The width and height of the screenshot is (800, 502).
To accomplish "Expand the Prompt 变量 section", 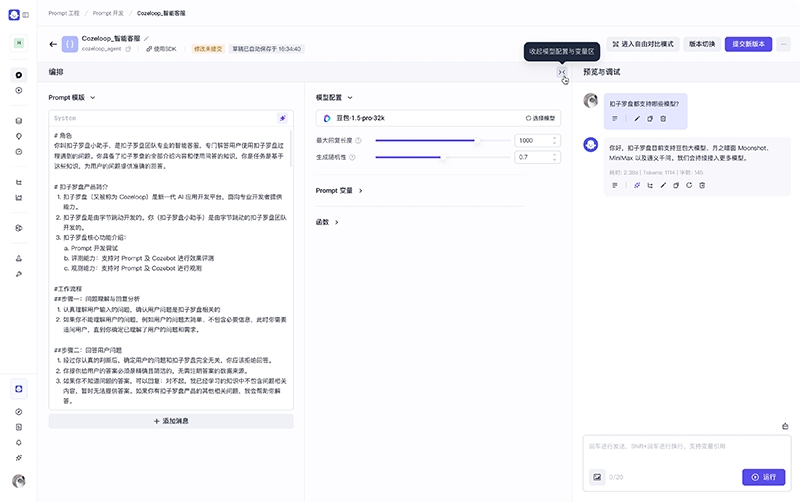I will tap(360, 190).
